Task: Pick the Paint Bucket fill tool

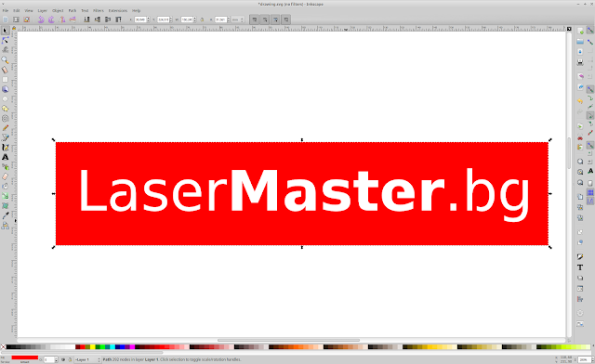Action: pyautogui.click(x=6, y=187)
